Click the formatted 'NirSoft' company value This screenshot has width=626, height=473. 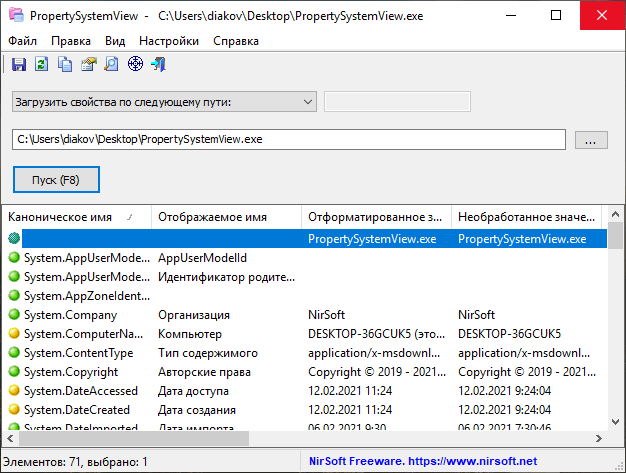(x=326, y=315)
